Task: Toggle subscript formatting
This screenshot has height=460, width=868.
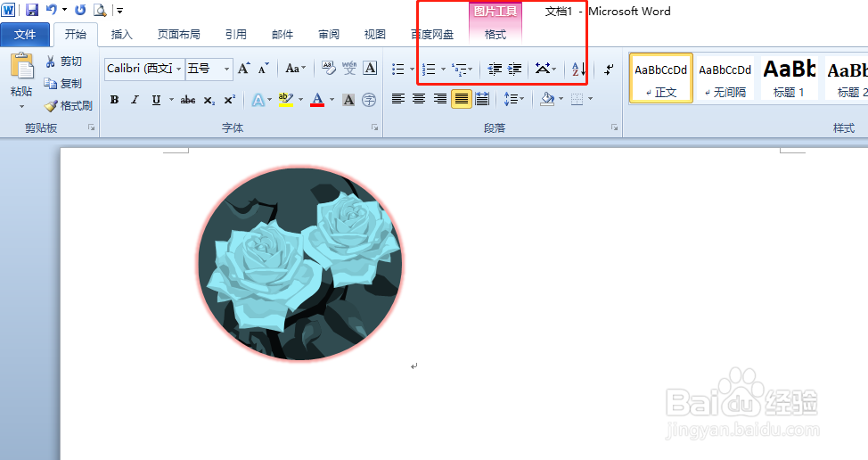Action: point(209,100)
